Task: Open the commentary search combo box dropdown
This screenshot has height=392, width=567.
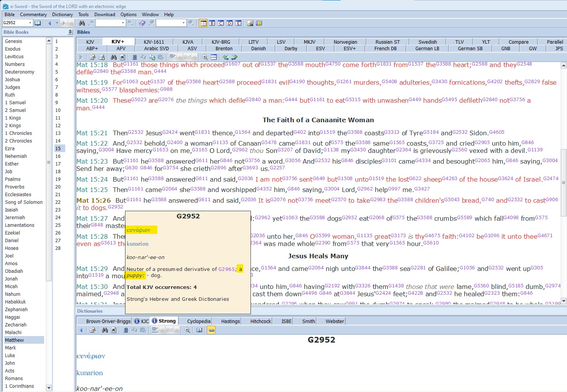Action: [x=183, y=23]
